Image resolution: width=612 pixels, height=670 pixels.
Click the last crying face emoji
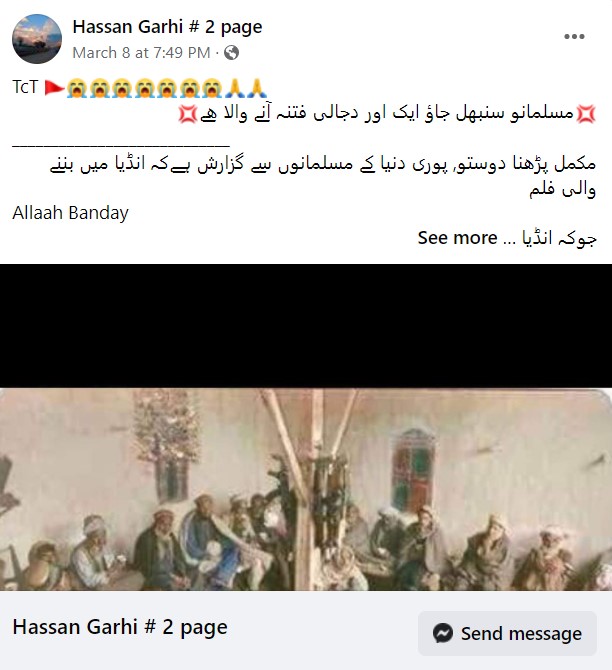coord(212,88)
